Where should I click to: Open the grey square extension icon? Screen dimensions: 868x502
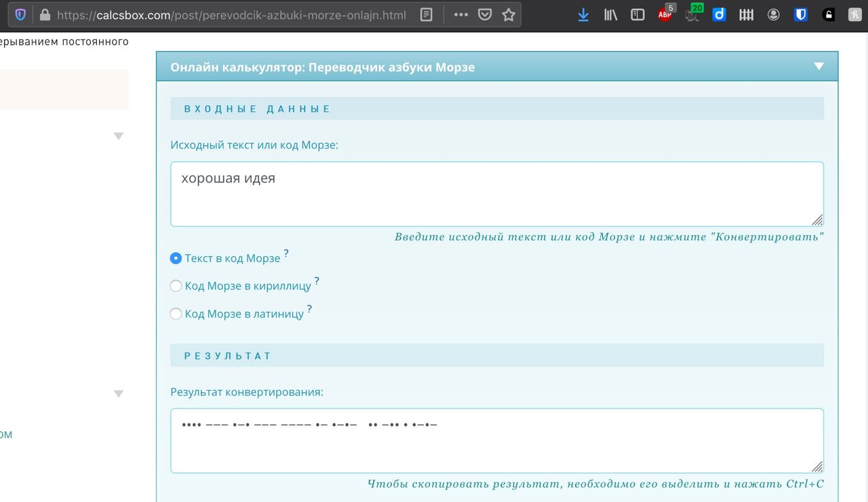tap(855, 14)
